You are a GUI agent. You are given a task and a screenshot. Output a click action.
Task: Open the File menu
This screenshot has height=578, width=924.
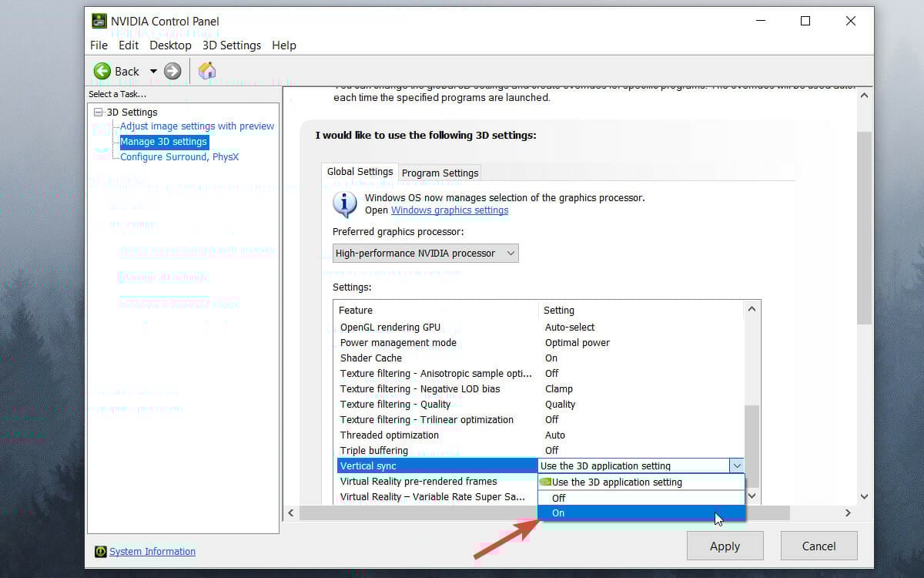[x=99, y=45]
